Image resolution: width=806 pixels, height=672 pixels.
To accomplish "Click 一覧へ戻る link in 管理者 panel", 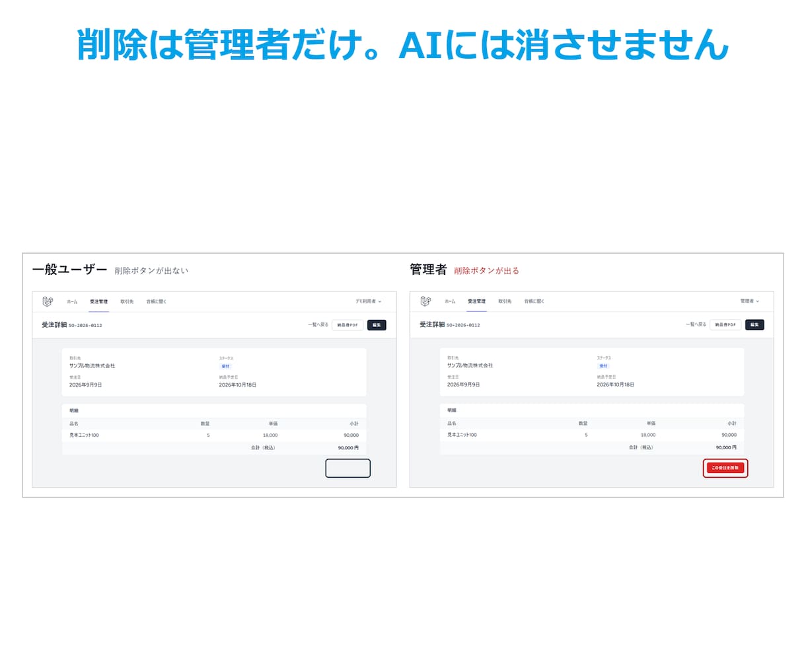I will click(x=696, y=324).
